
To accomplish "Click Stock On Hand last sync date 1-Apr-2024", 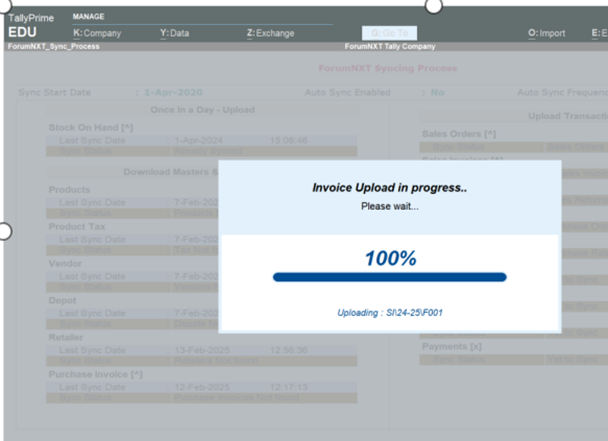I will tap(199, 140).
